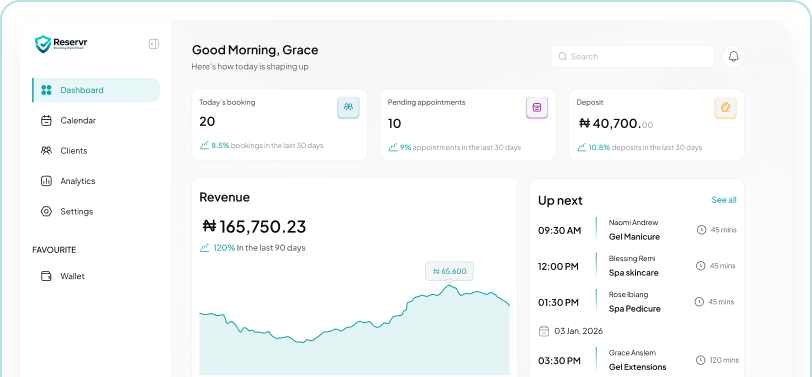Click the 120 mins duration label
Image resolution: width=812 pixels, height=377 pixels.
point(724,360)
